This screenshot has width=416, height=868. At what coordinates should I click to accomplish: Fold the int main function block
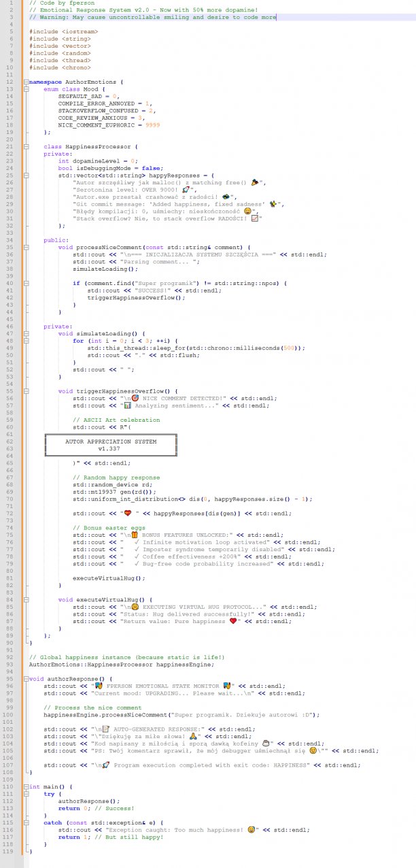(x=27, y=786)
